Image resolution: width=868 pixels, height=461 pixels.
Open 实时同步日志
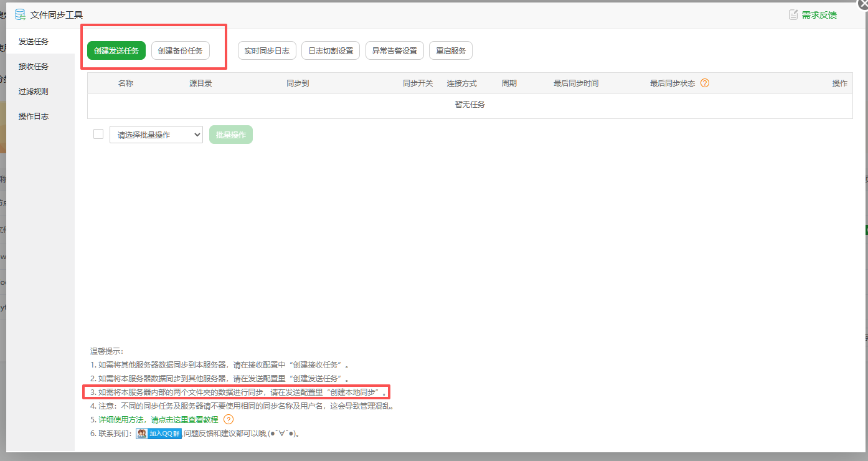267,50
